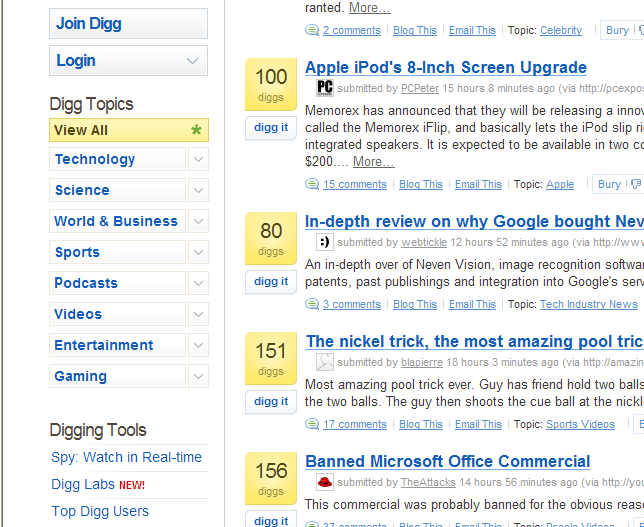This screenshot has height=527, width=644.
Task: Open Apple iPod's 8-Inch Screen Upgrade
Action: tap(446, 67)
